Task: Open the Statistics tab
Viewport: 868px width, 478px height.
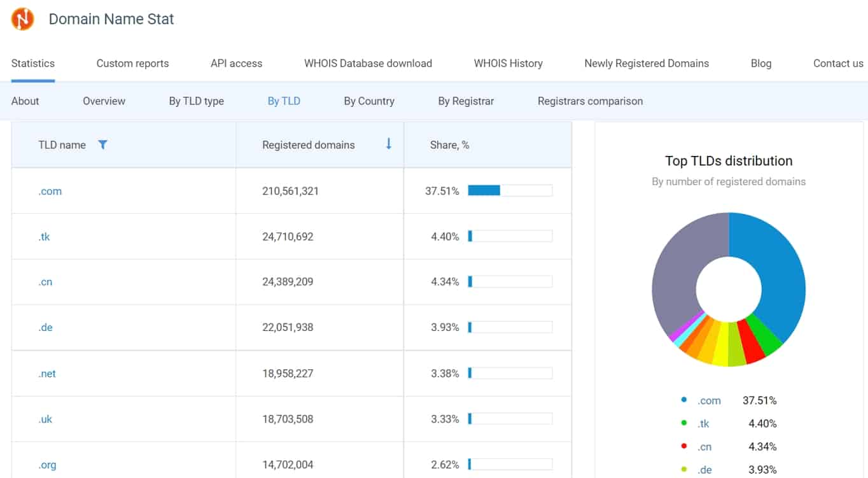Action: click(x=33, y=63)
